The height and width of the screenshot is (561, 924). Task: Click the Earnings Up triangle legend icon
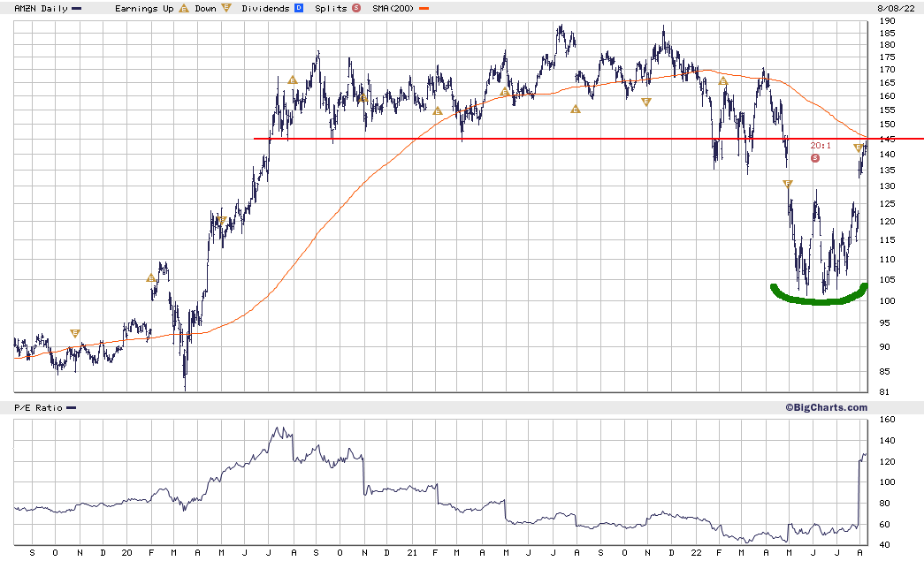[184, 8]
